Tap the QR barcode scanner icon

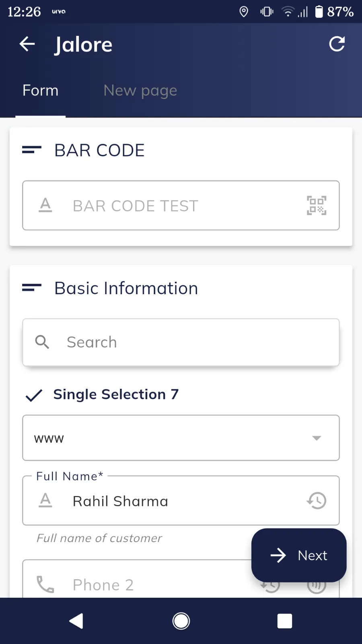[317, 206]
